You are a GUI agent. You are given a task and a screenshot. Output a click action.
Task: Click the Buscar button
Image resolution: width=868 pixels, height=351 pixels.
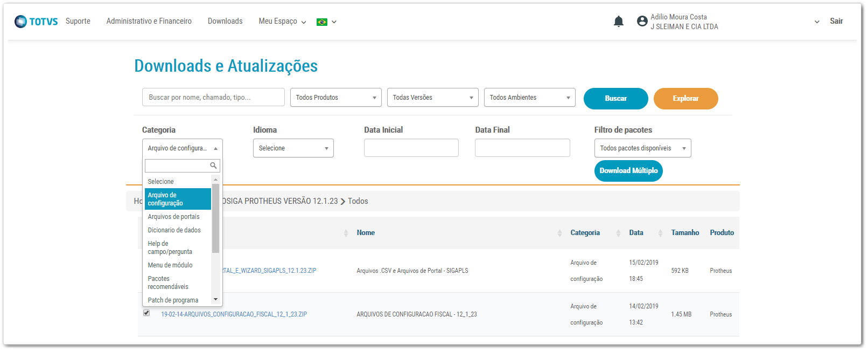click(x=616, y=99)
